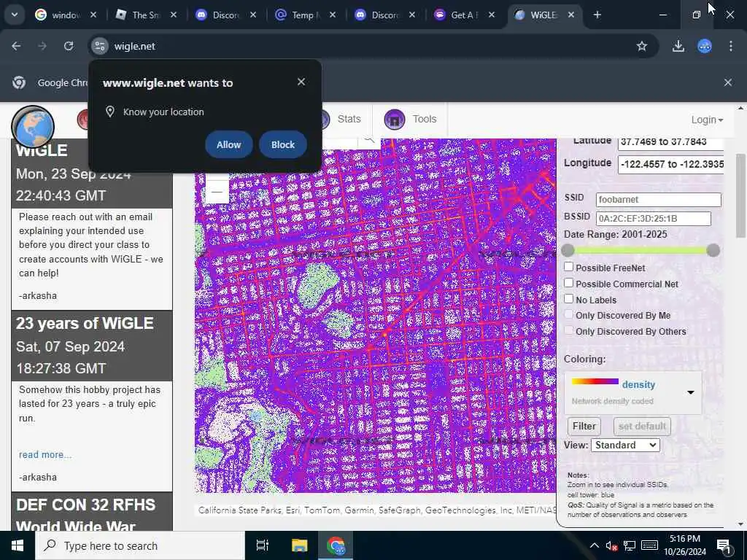Click the SSID input field
The image size is (747, 560).
coord(659,200)
